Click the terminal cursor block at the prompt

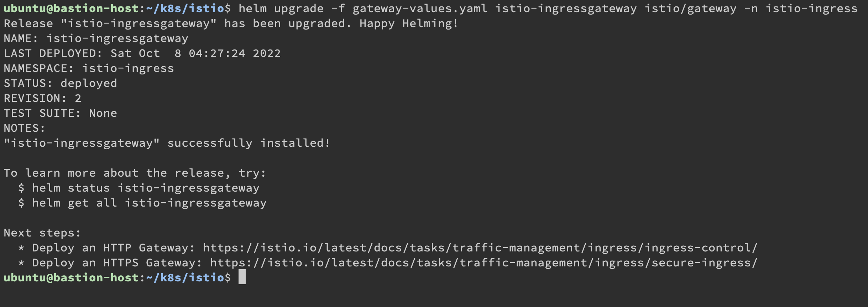coord(242,277)
